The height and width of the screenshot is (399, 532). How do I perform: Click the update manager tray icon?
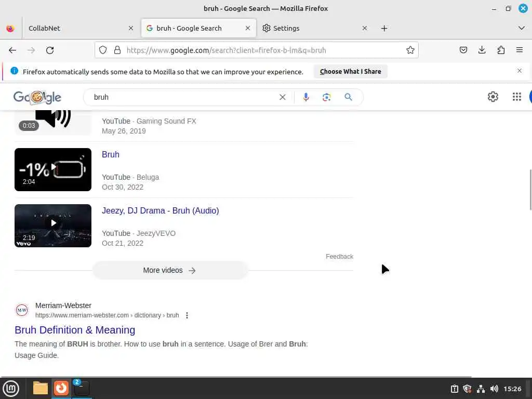click(x=454, y=389)
